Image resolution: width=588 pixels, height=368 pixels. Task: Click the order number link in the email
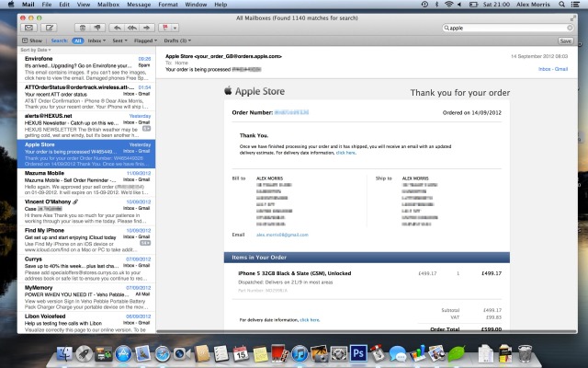291,112
